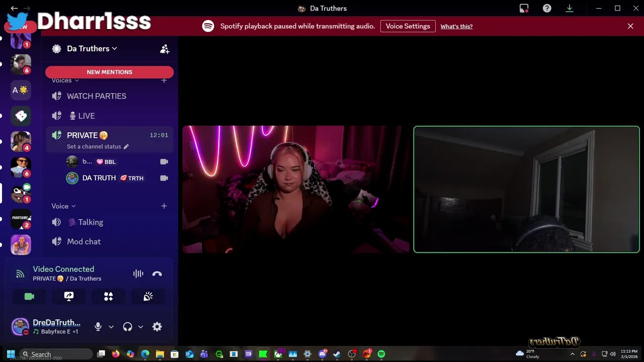Open Steam from the taskbar
The height and width of the screenshot is (362, 644).
click(x=337, y=354)
